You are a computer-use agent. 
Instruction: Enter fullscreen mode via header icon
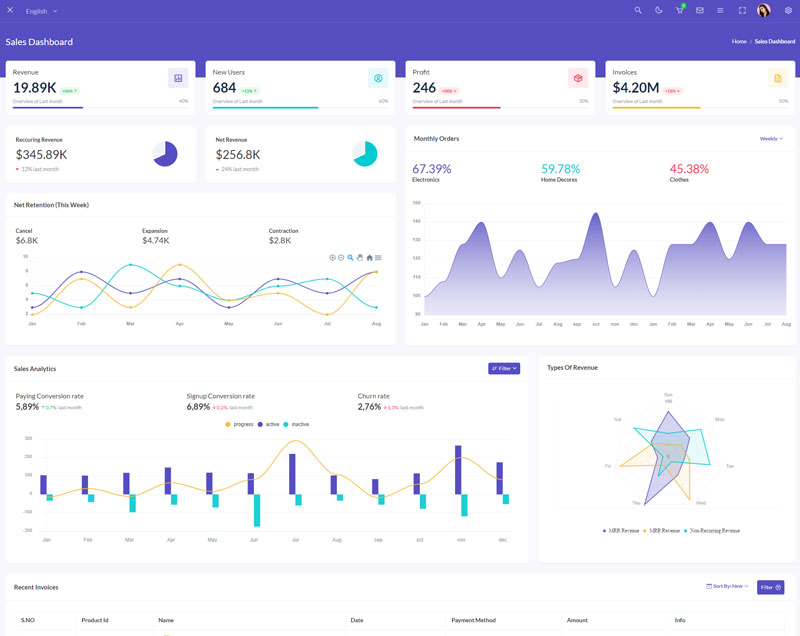(742, 10)
